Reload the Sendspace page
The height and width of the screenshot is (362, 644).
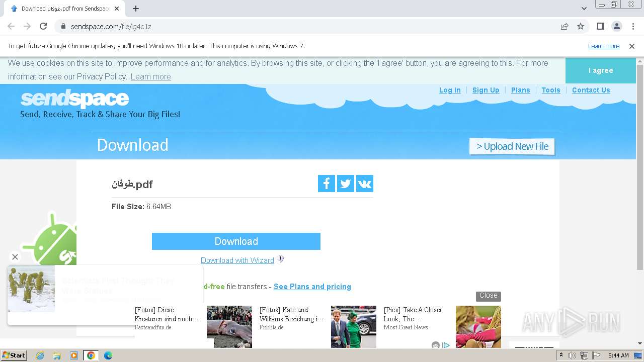(43, 26)
